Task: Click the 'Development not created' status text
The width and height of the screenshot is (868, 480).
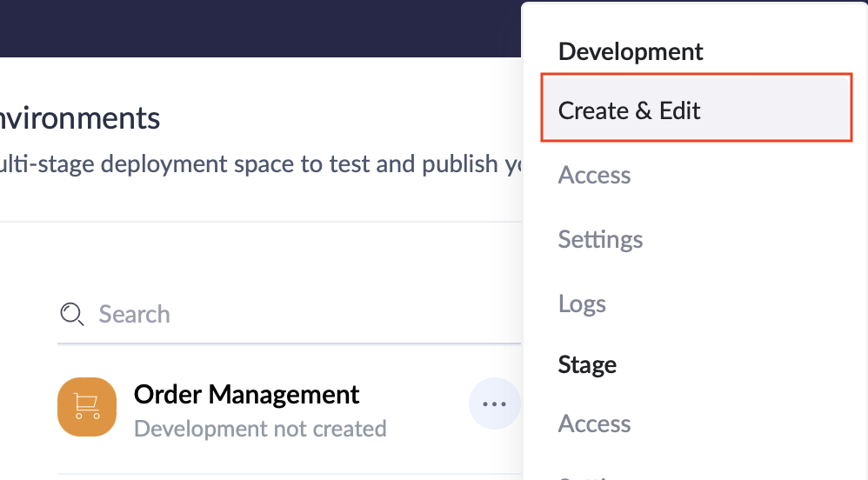Action: pos(260,429)
